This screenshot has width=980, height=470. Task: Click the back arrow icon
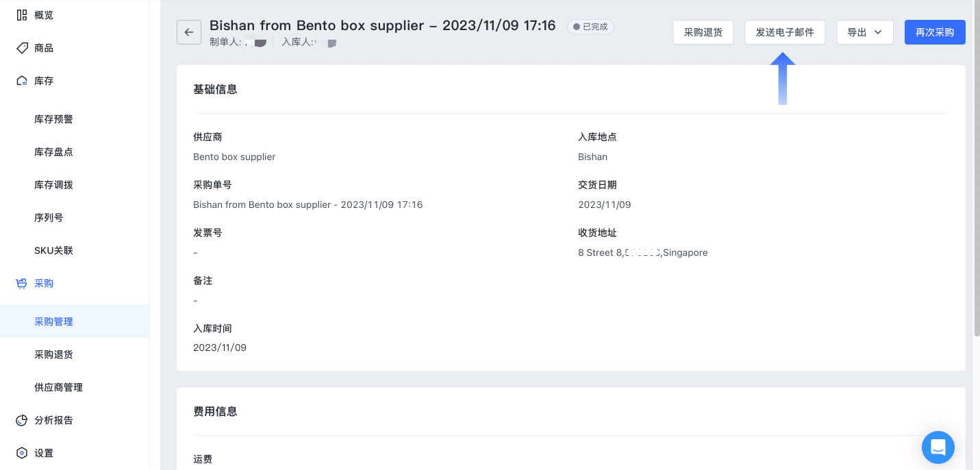point(189,32)
